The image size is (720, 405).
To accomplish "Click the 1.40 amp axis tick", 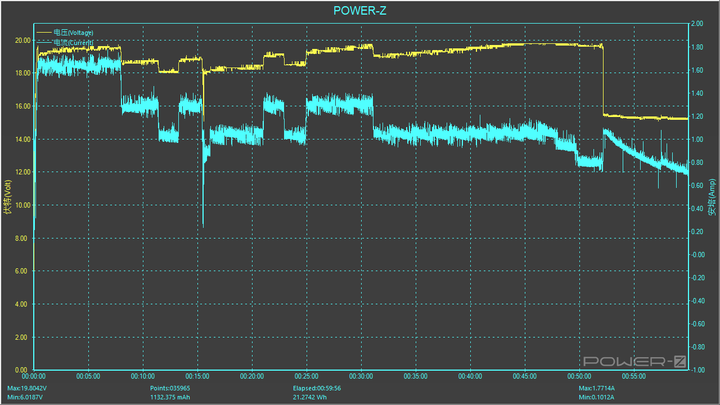I will pyautogui.click(x=697, y=93).
